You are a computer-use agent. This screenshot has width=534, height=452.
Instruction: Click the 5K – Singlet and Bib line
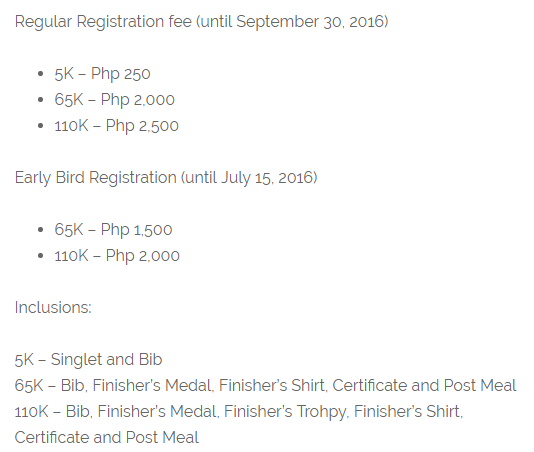pyautogui.click(x=89, y=360)
